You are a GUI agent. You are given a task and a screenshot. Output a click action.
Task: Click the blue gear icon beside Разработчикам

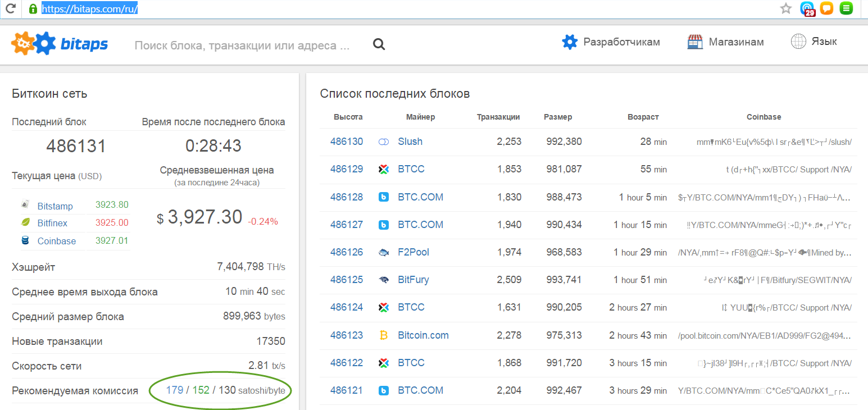tap(570, 42)
